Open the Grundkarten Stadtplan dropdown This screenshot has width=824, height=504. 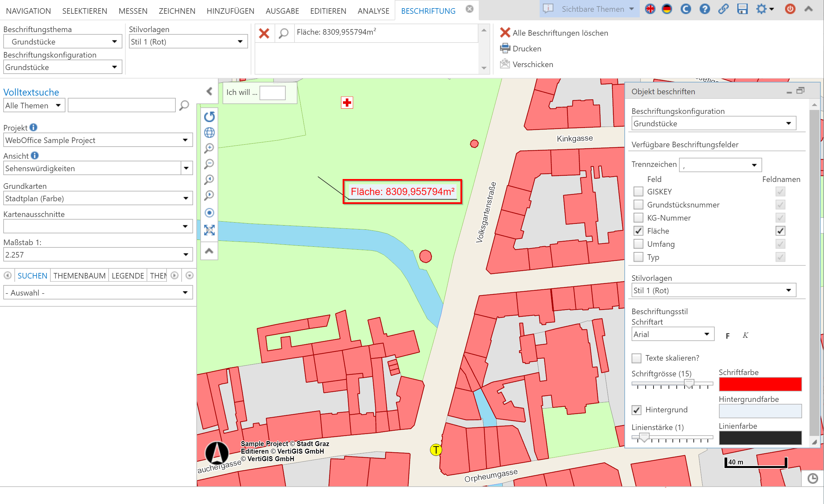click(x=98, y=198)
